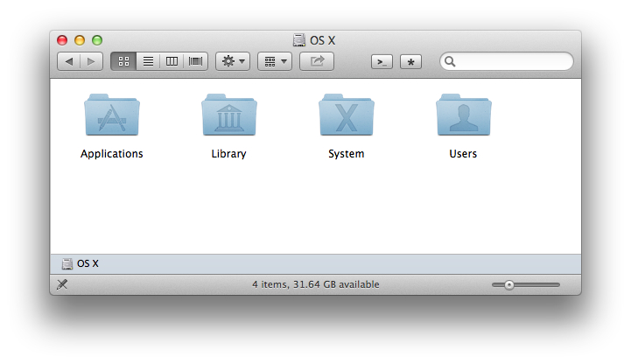
Task: Click the Applications folder label
Action: (111, 154)
